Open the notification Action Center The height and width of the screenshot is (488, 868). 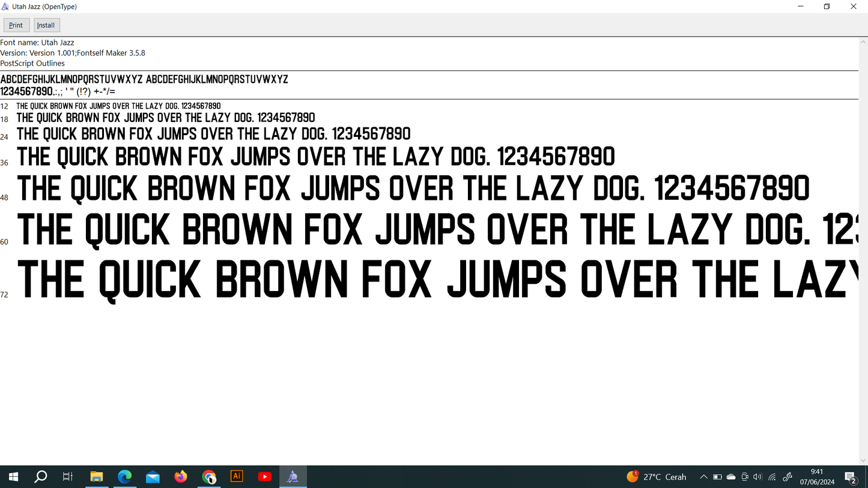coord(851,477)
